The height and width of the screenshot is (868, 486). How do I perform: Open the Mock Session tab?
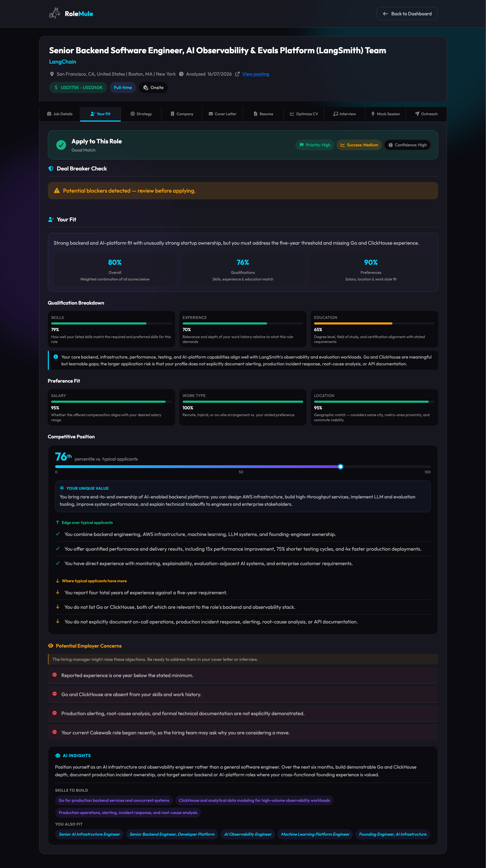tap(386, 114)
